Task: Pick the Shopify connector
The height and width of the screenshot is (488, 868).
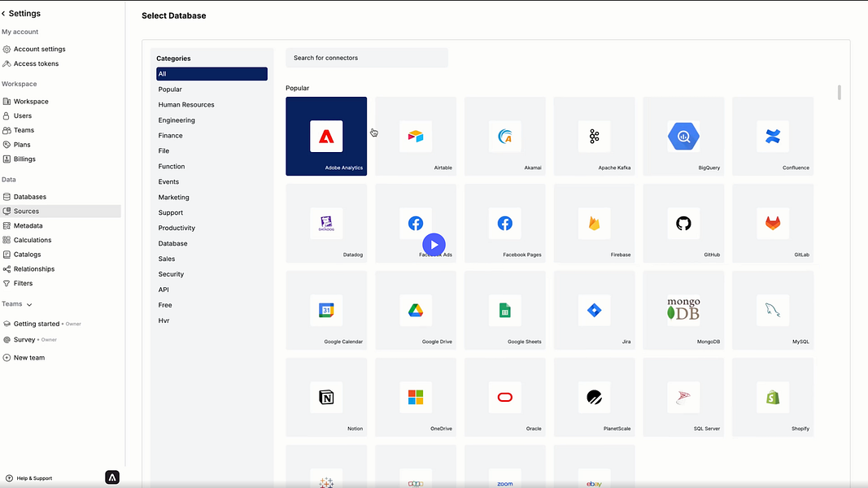Action: tap(773, 397)
